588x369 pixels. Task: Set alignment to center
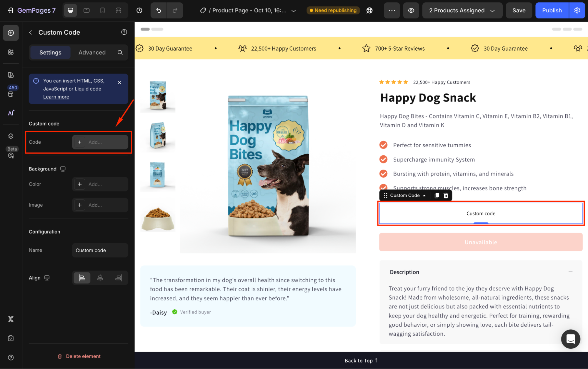(x=100, y=278)
